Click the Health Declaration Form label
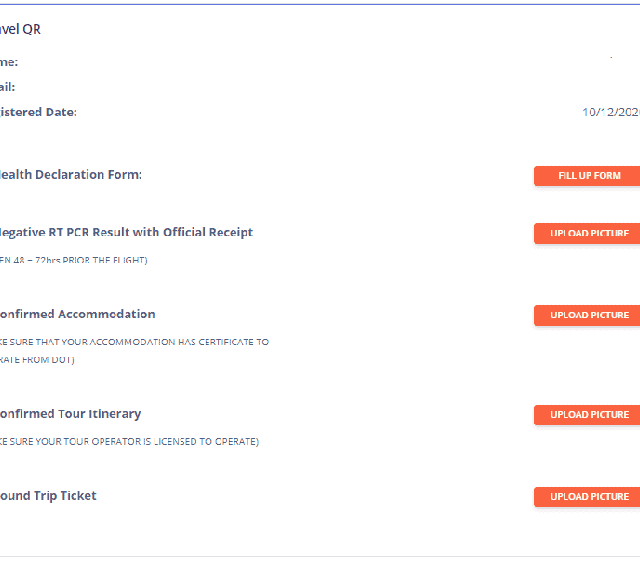640x579 pixels. tap(70, 175)
